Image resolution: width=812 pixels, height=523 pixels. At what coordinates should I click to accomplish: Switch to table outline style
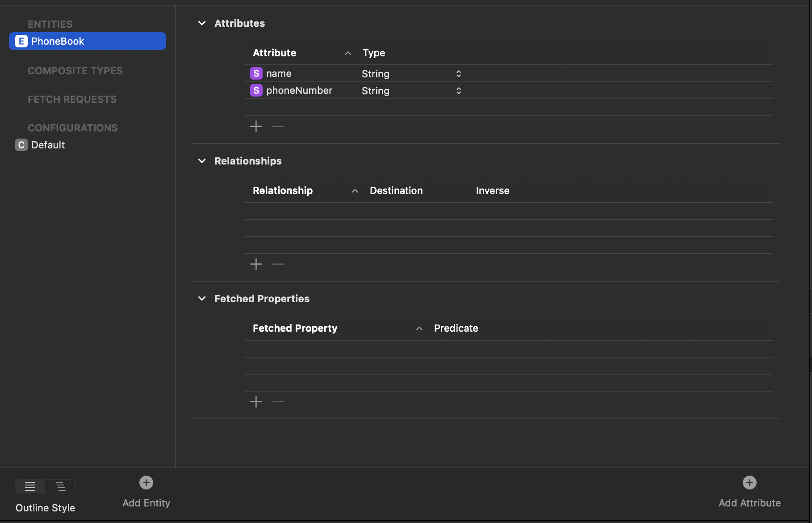point(30,486)
